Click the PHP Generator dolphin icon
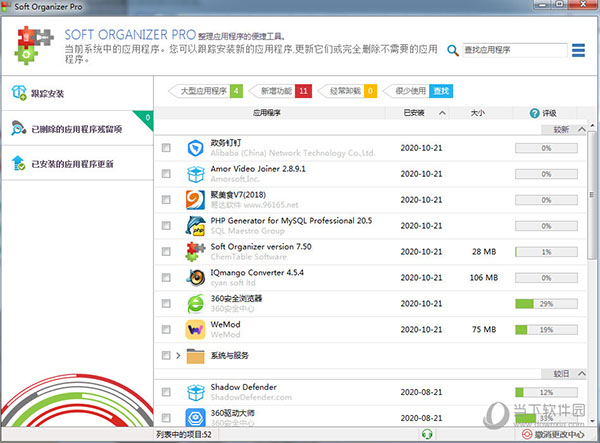This screenshot has height=443, width=600. point(196,226)
